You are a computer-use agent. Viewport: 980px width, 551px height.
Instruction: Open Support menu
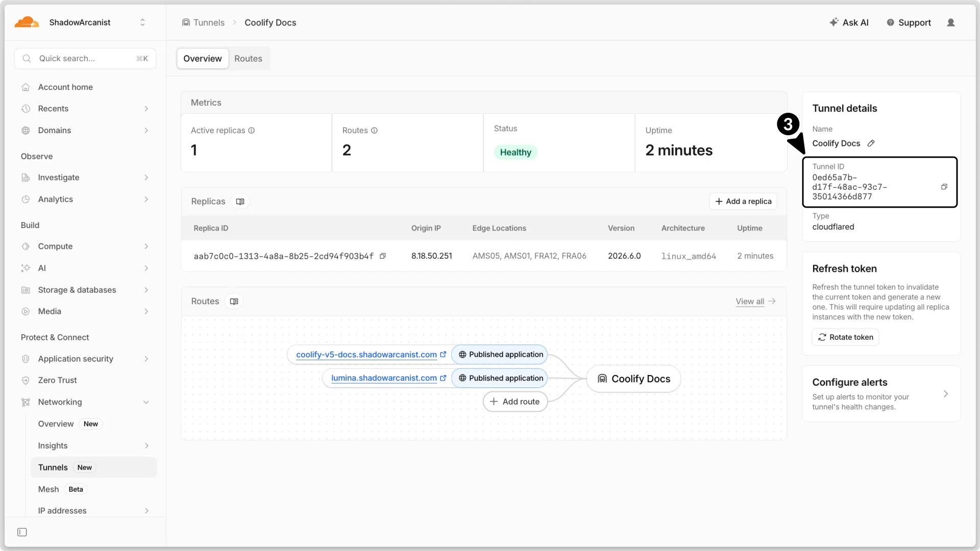[909, 22]
